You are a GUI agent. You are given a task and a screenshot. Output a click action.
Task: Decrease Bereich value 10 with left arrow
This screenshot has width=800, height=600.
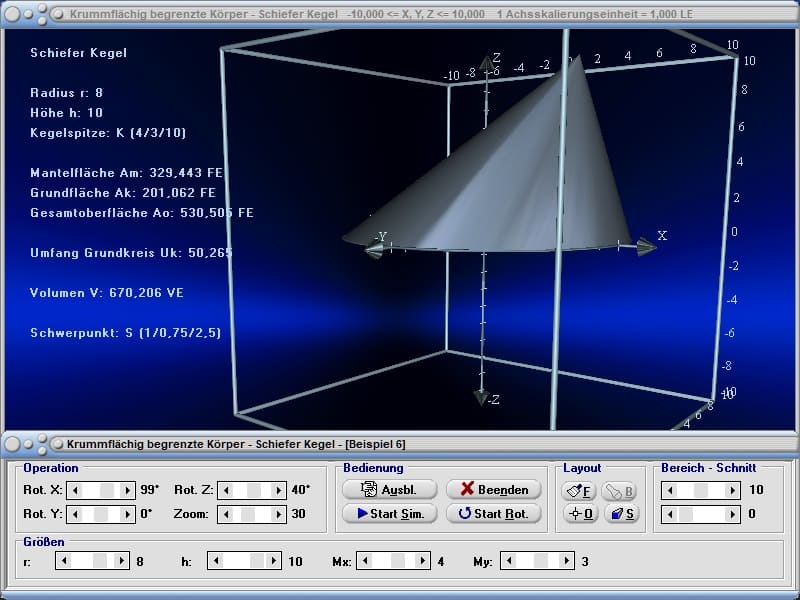(x=670, y=490)
